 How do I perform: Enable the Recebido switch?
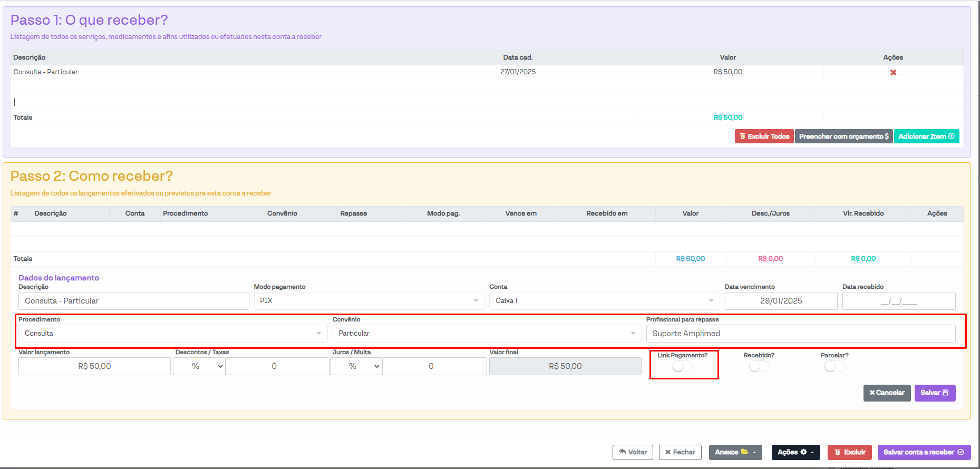coord(759,366)
